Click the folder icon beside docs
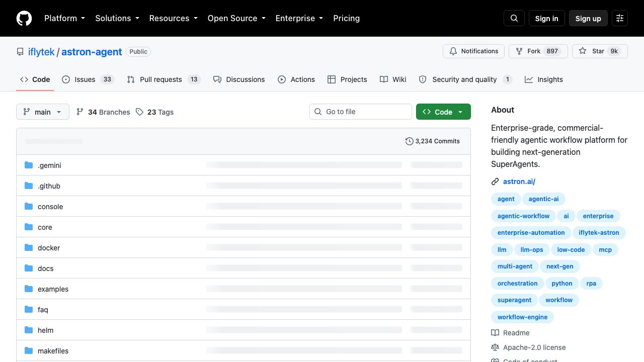 (29, 268)
